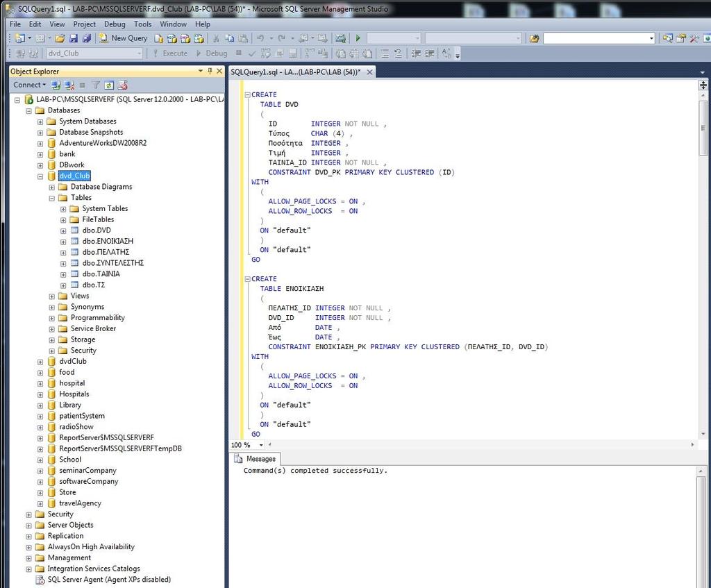Image resolution: width=711 pixels, height=588 pixels.
Task: Click the Connect Object Explorer icon
Action: pyautogui.click(x=56, y=85)
